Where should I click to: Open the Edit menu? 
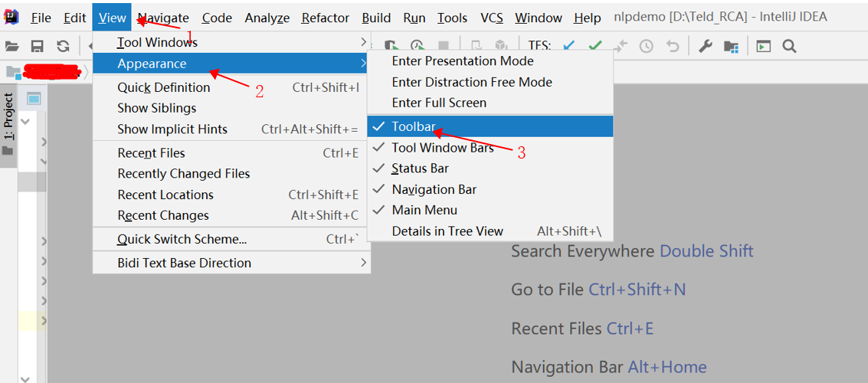point(75,18)
